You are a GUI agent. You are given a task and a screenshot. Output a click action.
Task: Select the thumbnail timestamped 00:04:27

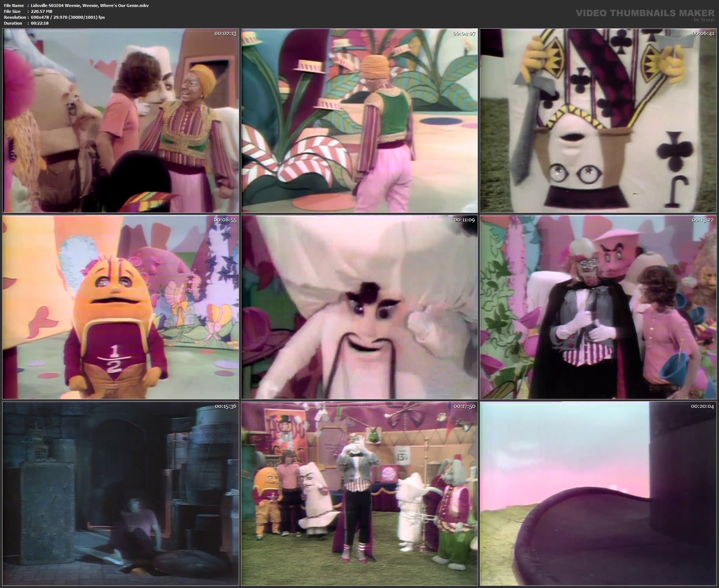359,121
